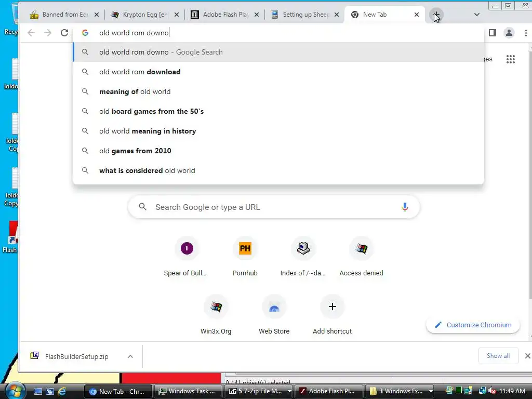Click the browser back arrow

point(31,33)
